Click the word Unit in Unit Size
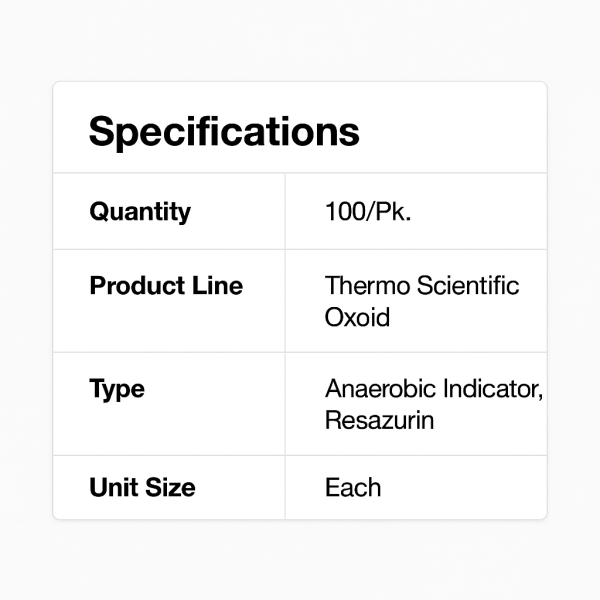This screenshot has width=600, height=600. pos(112,488)
